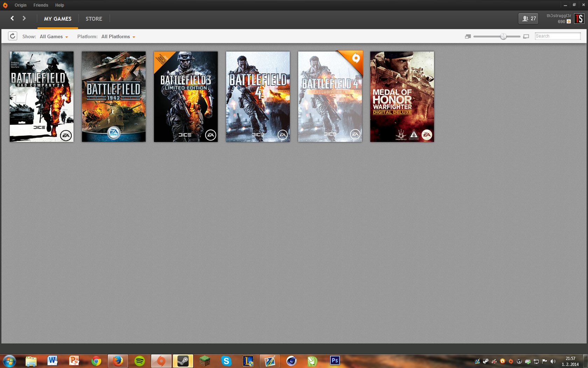The image size is (588, 368).
Task: Launch League of Legends from the taskbar
Action: 248,361
